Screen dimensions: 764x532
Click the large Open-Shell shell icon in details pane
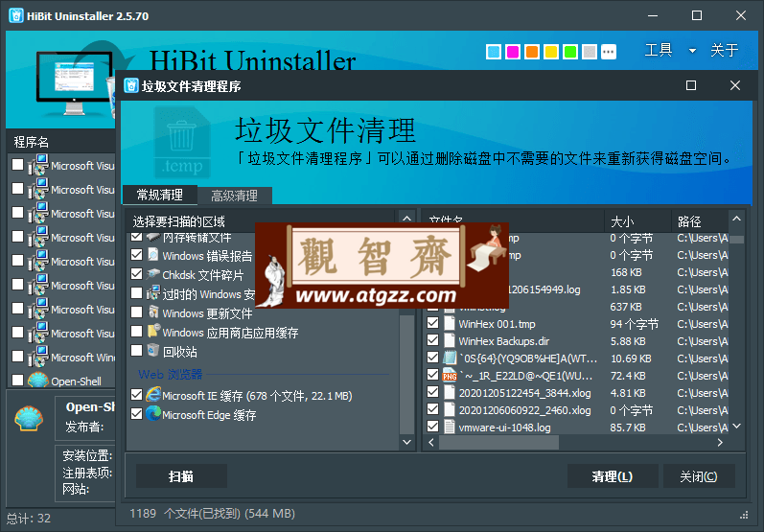(29, 418)
